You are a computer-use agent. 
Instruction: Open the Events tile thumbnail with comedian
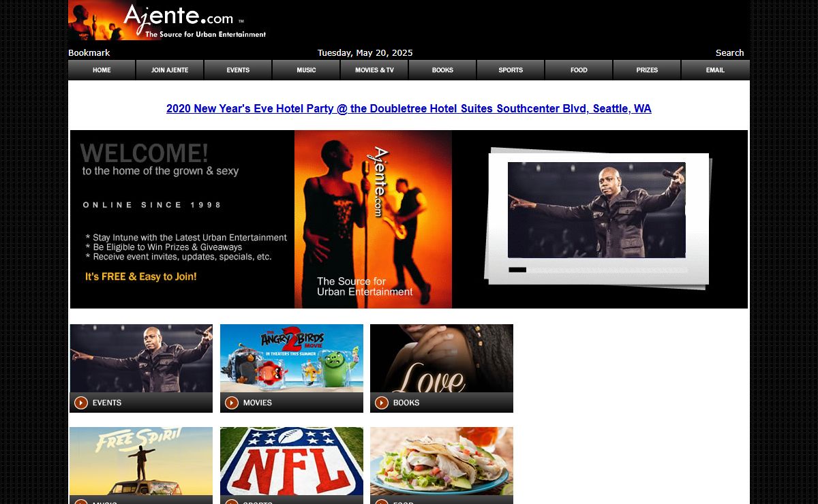point(141,358)
